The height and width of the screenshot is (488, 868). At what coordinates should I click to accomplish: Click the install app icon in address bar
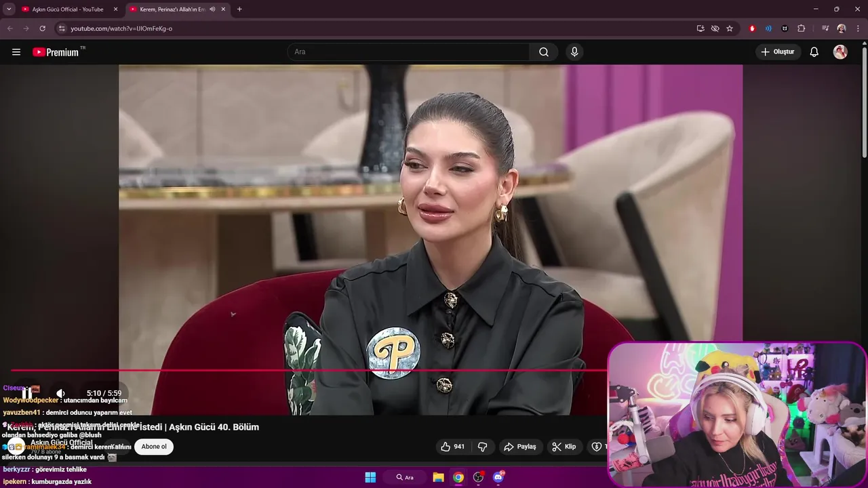(x=701, y=28)
